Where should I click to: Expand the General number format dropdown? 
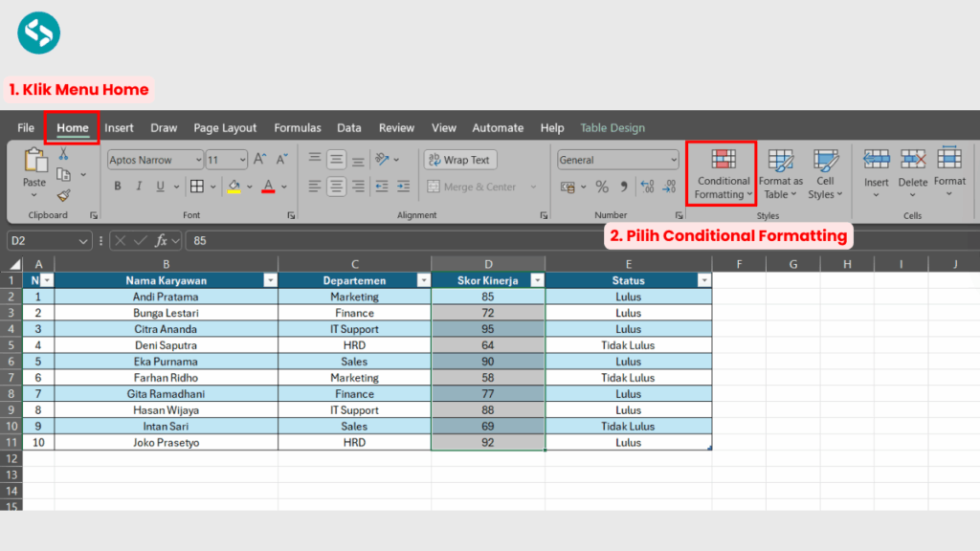674,159
